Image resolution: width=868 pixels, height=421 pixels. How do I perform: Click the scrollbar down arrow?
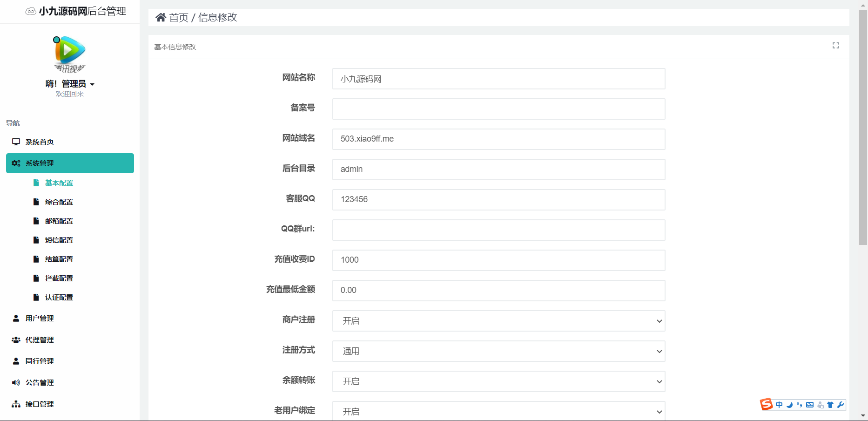(863, 416)
